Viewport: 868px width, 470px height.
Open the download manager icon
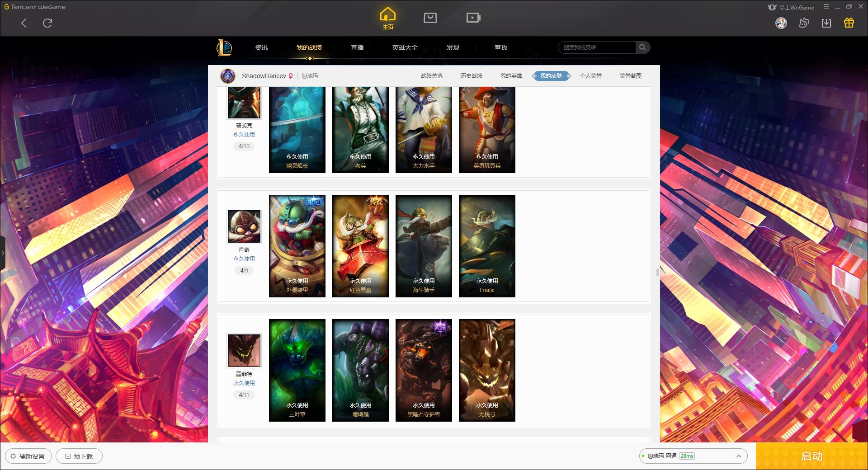pos(826,23)
